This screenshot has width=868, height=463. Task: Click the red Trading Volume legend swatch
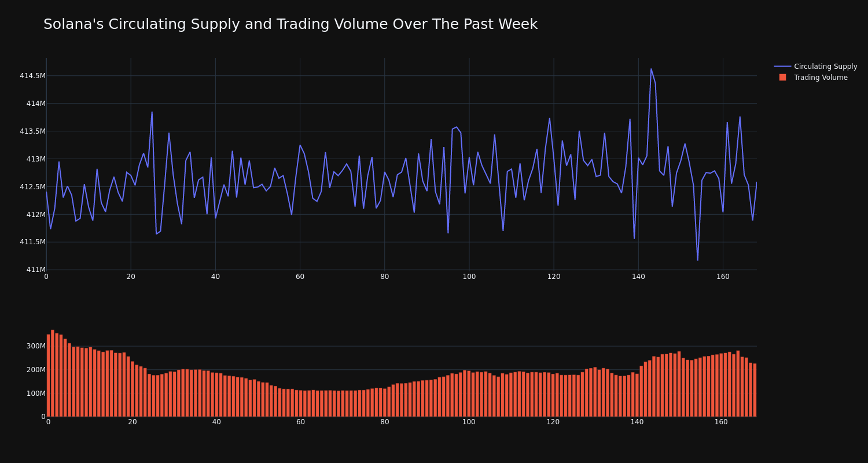pyautogui.click(x=782, y=78)
